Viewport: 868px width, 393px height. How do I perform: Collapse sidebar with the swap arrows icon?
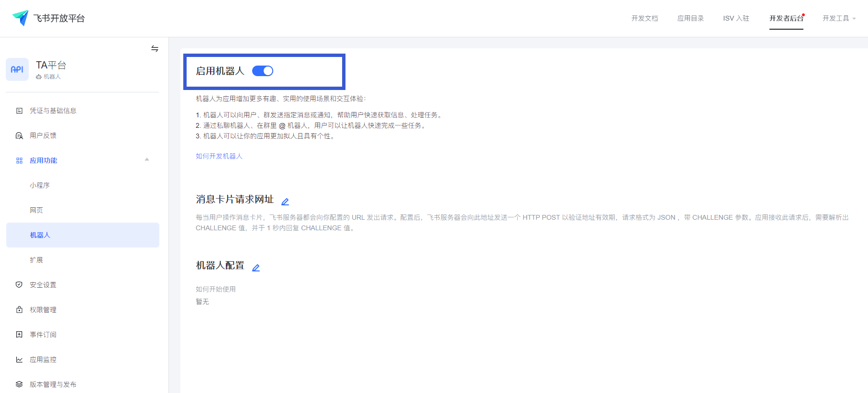click(x=155, y=49)
